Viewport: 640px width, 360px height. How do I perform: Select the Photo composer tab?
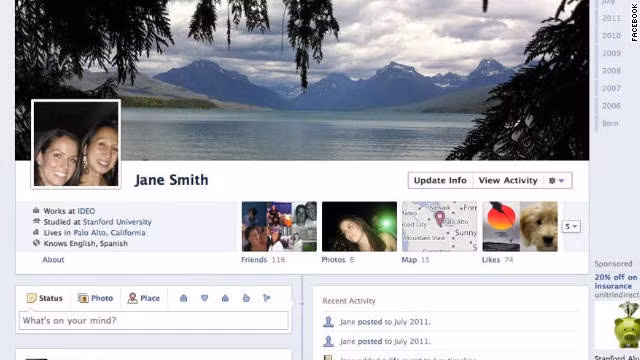pos(95,298)
